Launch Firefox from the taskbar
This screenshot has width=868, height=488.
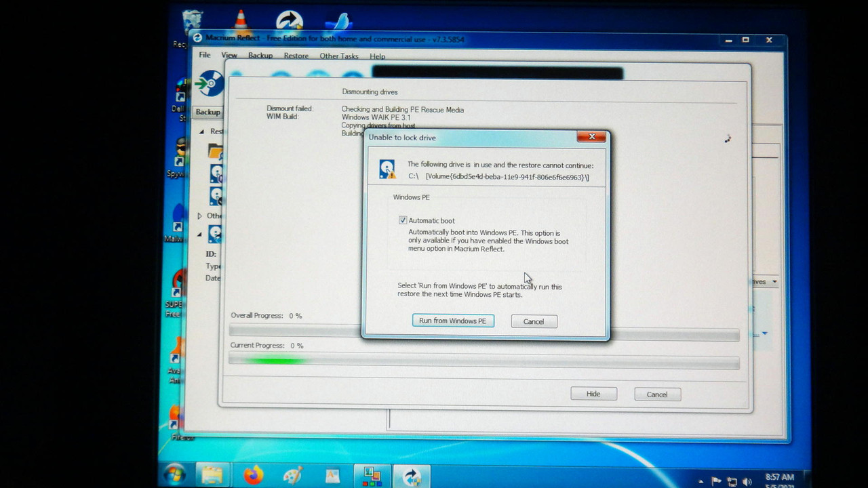253,476
